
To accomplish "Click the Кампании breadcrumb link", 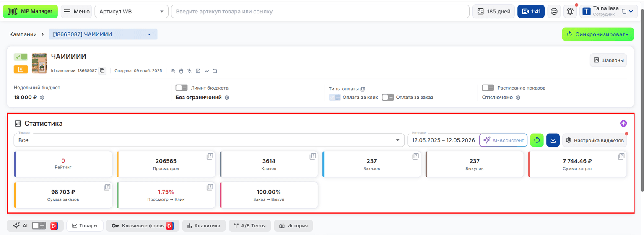I will click(23, 34).
